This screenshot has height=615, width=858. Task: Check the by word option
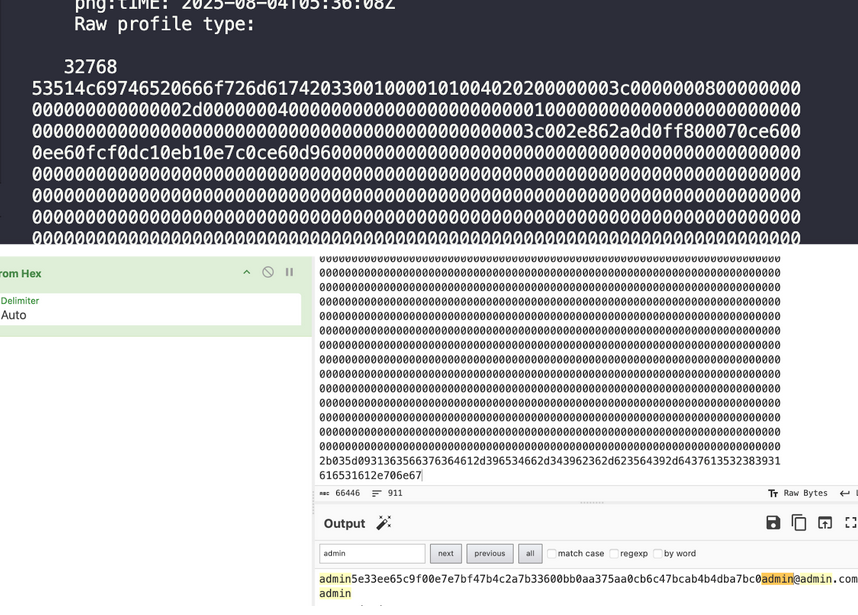(658, 553)
